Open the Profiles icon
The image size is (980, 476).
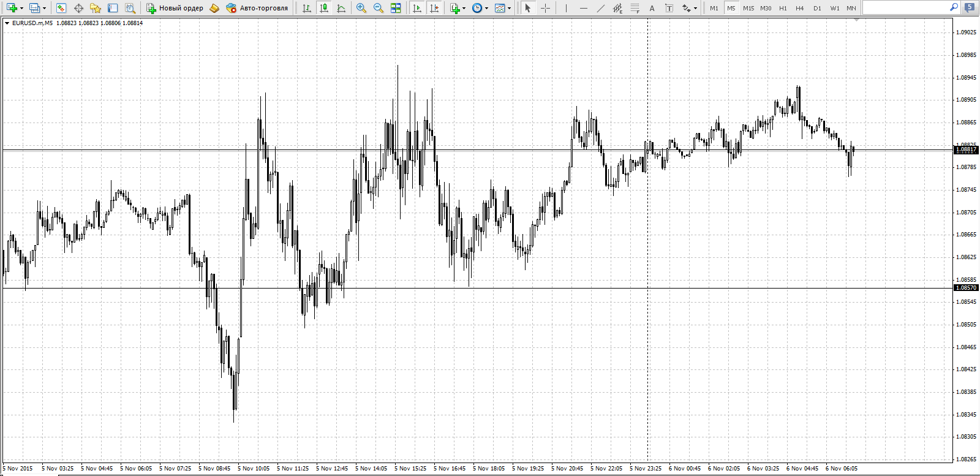[34, 8]
